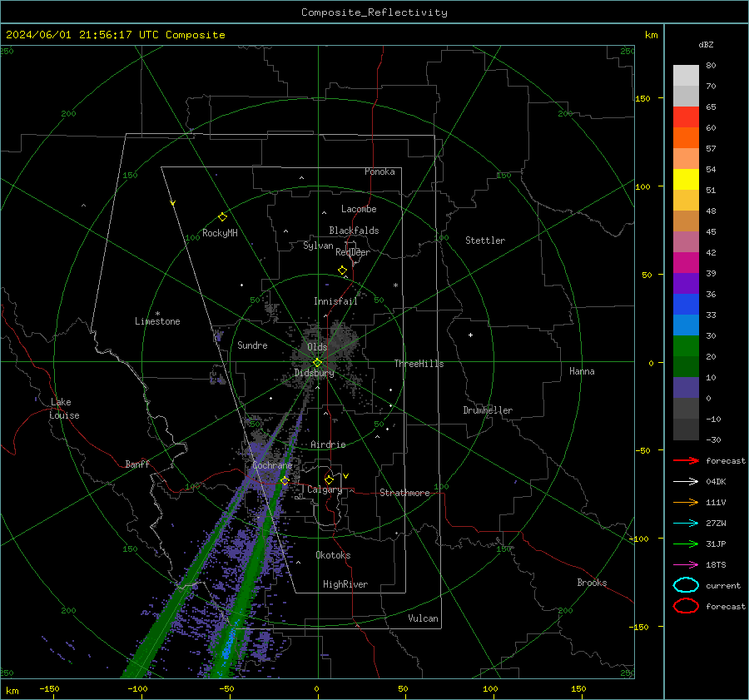Click the Blackfalds city label
This screenshot has width=749, height=700.
(x=354, y=231)
